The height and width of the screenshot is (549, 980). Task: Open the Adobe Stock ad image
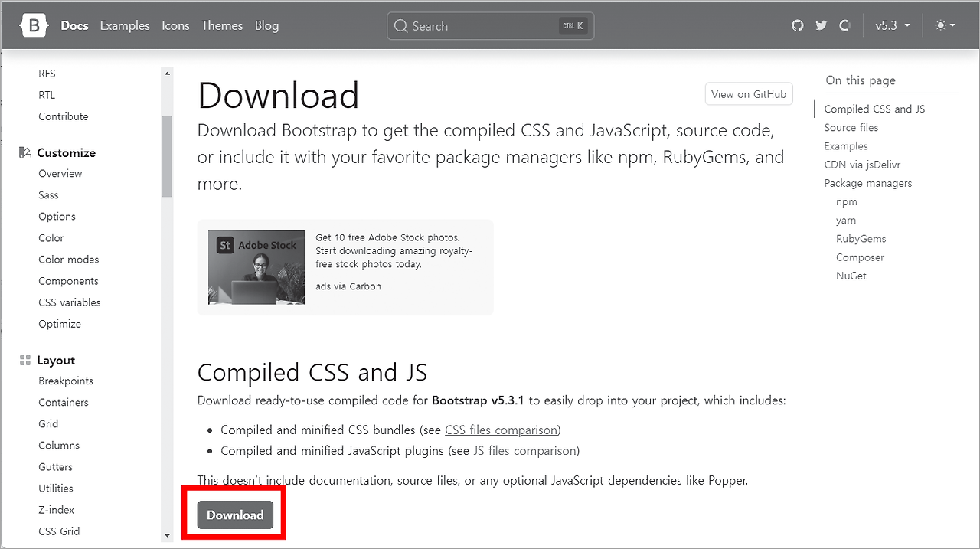256,267
